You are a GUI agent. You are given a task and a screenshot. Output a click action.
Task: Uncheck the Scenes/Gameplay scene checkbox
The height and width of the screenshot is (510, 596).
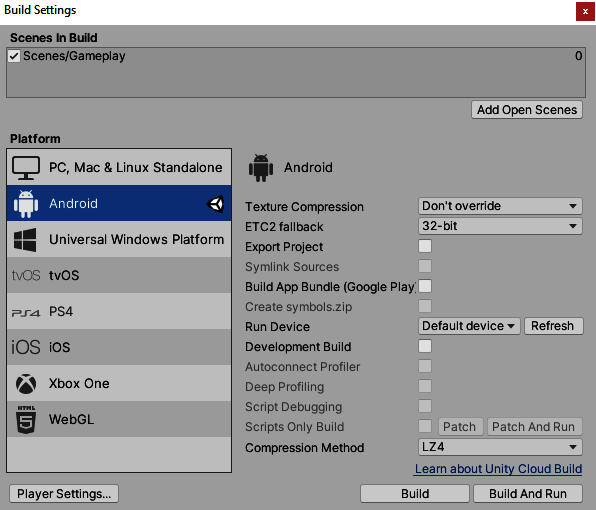14,56
